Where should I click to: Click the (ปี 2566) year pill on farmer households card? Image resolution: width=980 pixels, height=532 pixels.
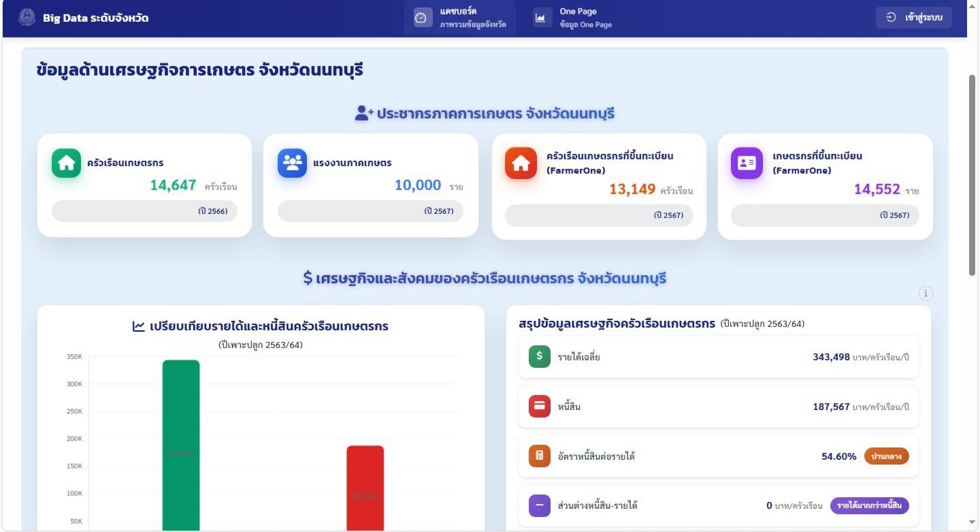click(x=144, y=211)
